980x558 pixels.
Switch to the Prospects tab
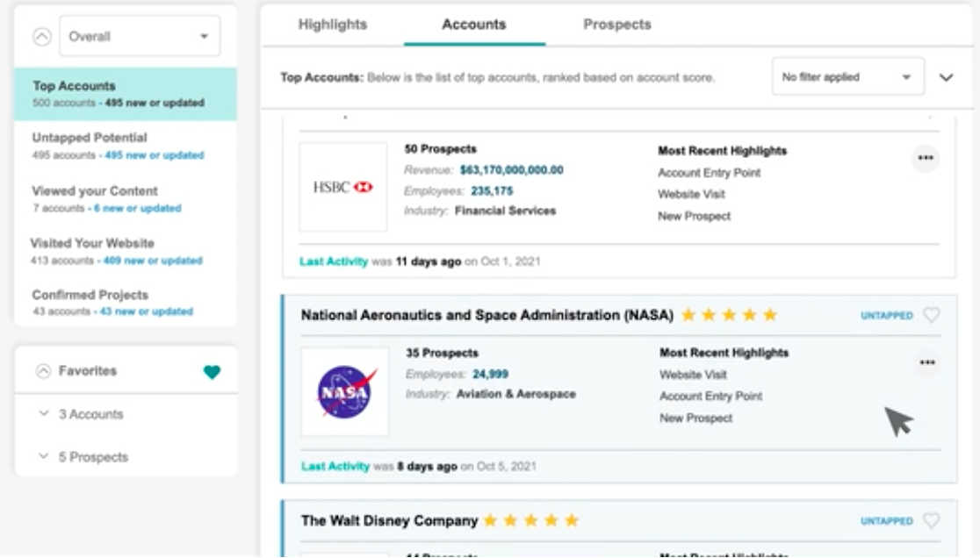(616, 25)
